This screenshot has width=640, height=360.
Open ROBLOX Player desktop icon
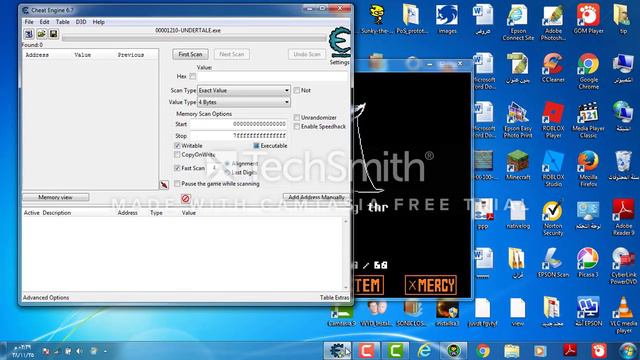pos(553,120)
